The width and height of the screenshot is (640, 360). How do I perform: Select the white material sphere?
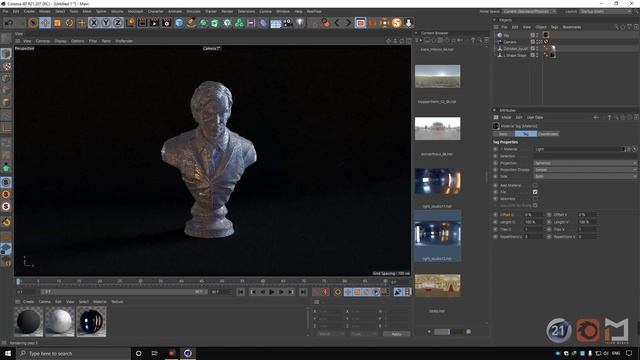(x=60, y=322)
